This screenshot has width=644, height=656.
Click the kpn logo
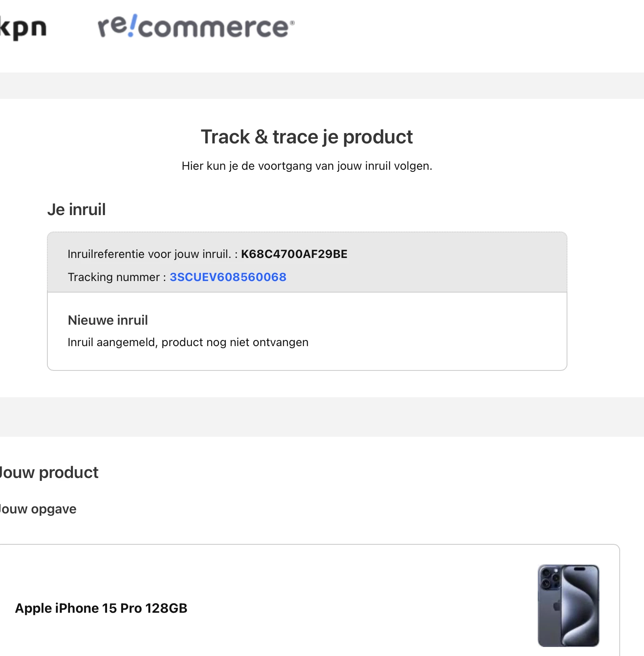[23, 28]
